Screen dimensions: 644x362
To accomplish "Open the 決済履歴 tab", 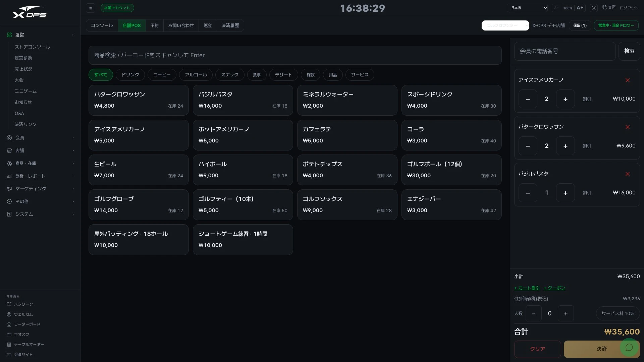I will (x=230, y=25).
